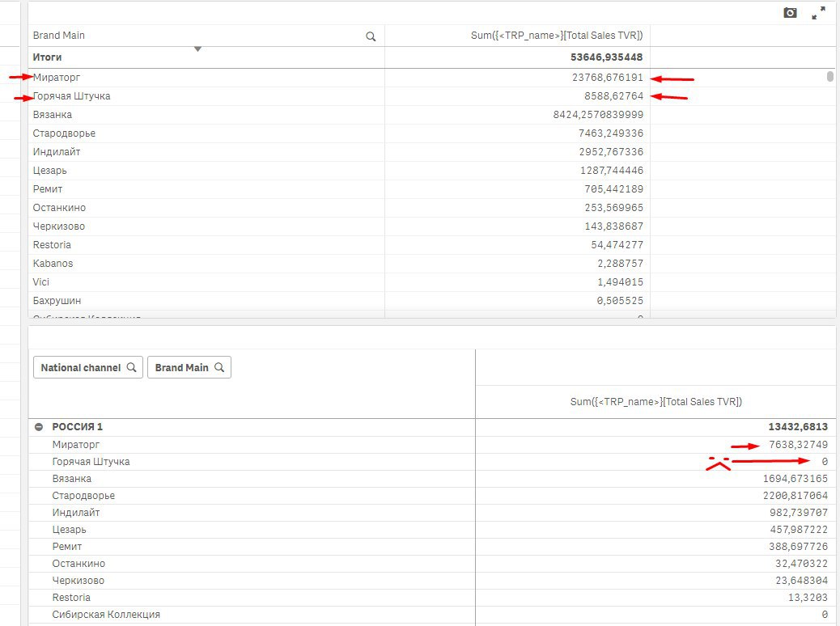
Task: Select Сибирская Коллекция under РОССИЯ 1
Action: coord(106,615)
